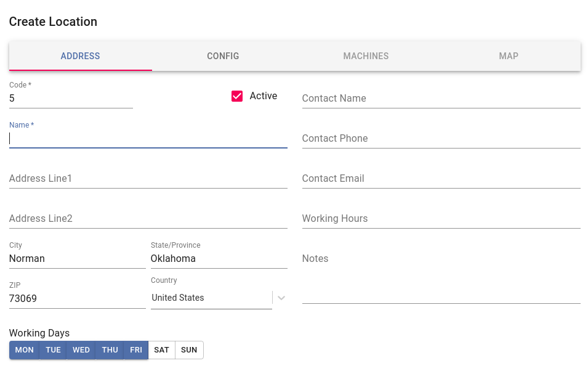The height and width of the screenshot is (371, 588).
Task: Disable Monday working day
Action: click(x=24, y=349)
